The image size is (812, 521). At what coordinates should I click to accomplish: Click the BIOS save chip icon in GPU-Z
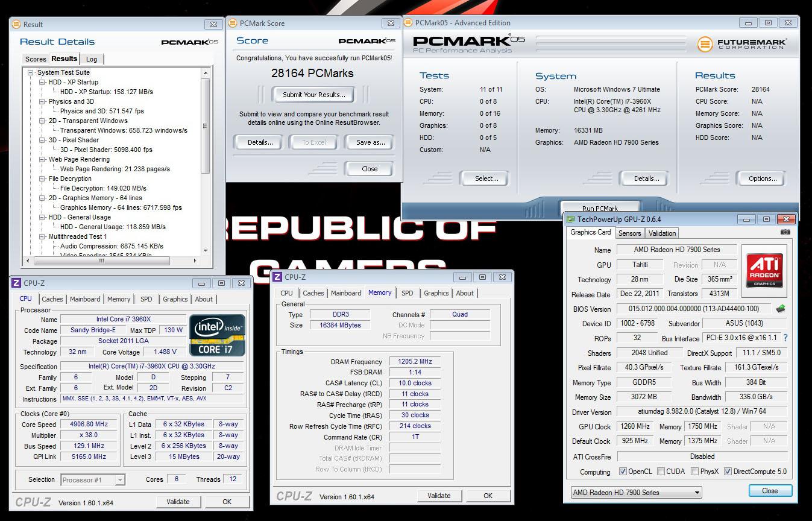coord(781,309)
